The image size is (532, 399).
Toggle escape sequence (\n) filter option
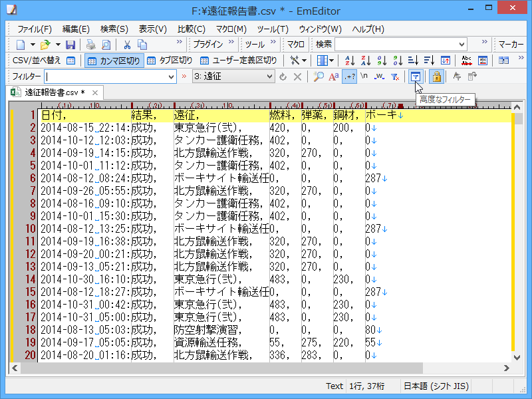click(x=364, y=76)
